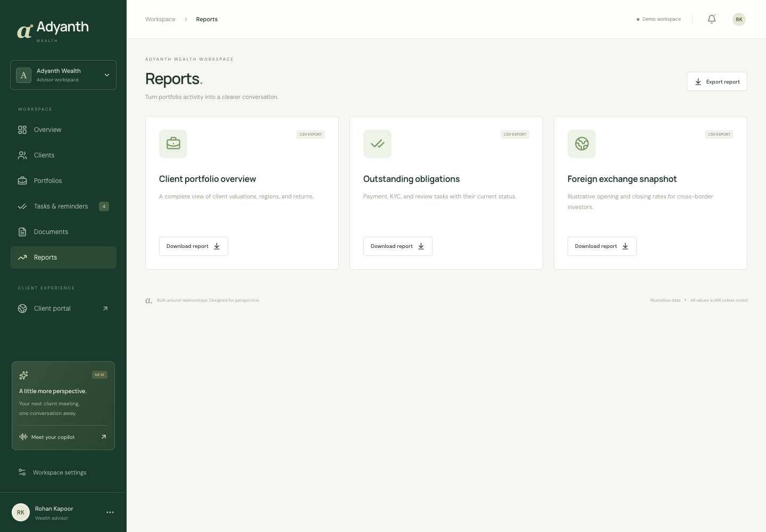Image resolution: width=766 pixels, height=532 pixels.
Task: Click the double-check icon on Outstanding obligations
Action: coord(377,144)
